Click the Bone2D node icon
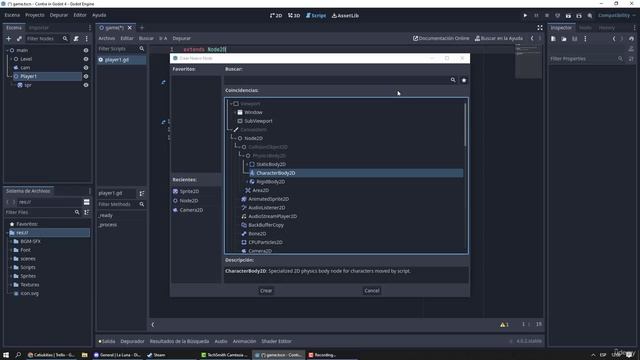This screenshot has height=360, width=640. click(244, 234)
